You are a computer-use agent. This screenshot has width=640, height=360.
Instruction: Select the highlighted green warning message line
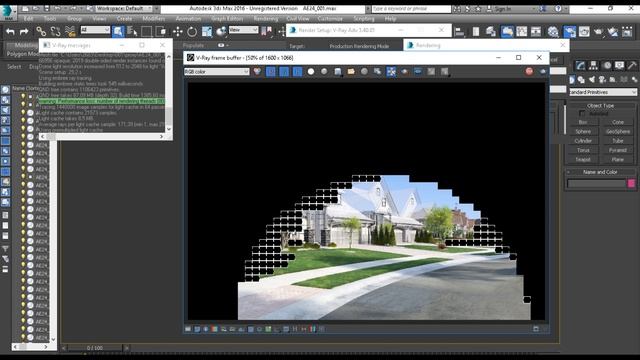click(x=102, y=101)
